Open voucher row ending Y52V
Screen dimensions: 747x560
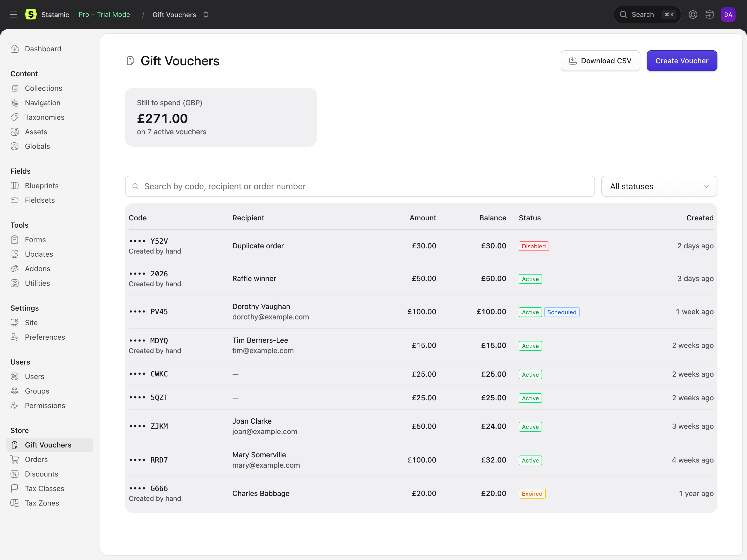click(x=421, y=246)
